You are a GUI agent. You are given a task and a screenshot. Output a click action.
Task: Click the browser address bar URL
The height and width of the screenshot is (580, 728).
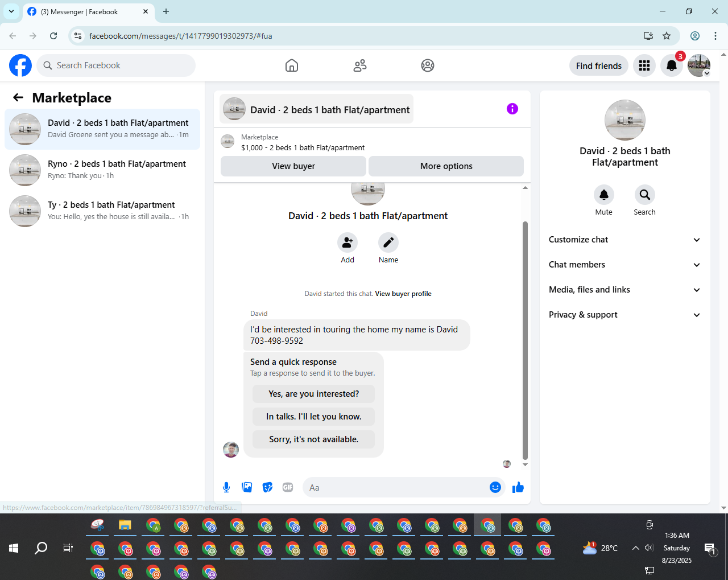click(180, 36)
